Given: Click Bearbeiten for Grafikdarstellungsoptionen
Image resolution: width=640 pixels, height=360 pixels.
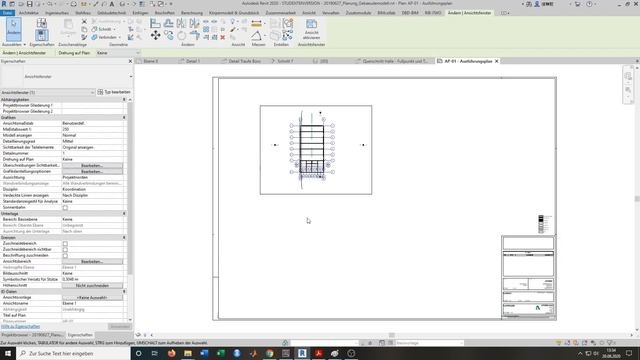Looking at the screenshot, I should pos(92,171).
